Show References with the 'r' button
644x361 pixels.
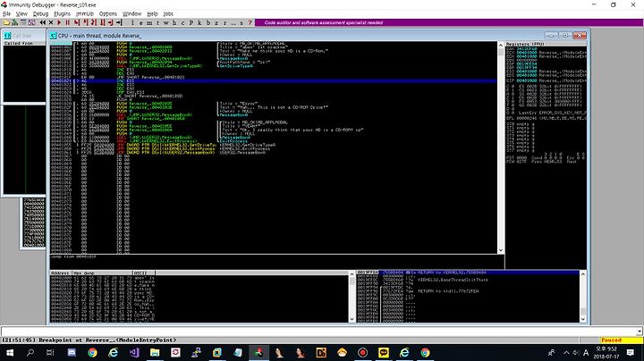(x=225, y=22)
